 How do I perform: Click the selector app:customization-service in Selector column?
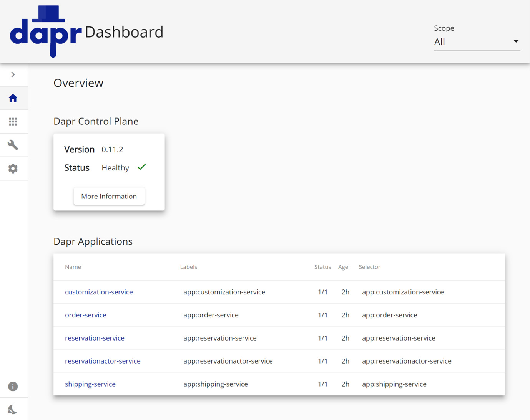pyautogui.click(x=403, y=292)
